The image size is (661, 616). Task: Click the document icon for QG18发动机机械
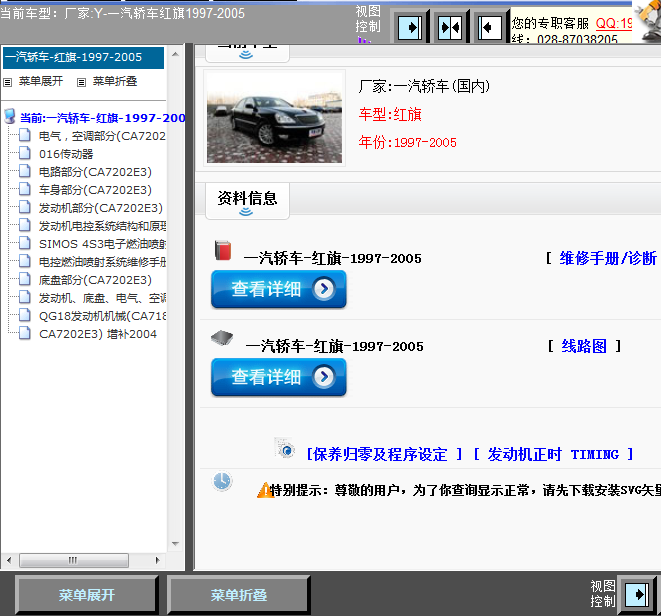point(25,315)
